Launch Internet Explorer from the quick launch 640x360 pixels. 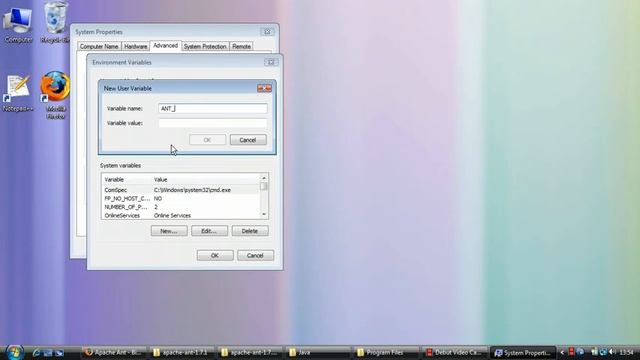36,353
